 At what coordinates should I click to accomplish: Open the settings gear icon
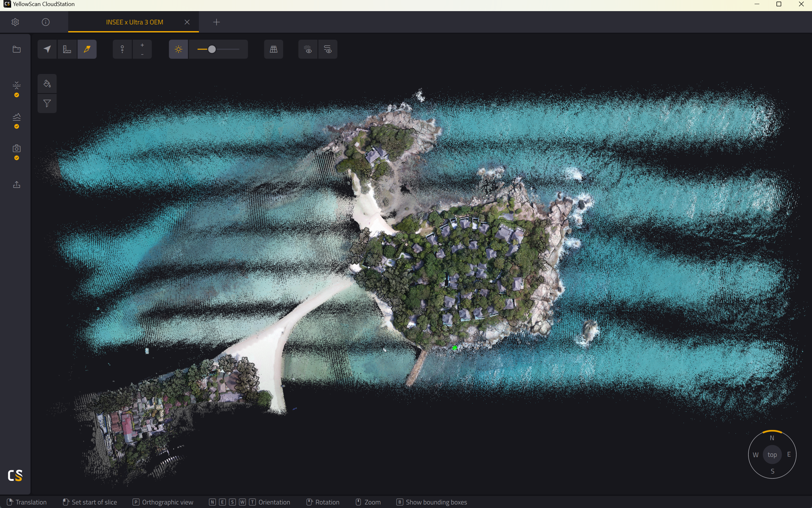(15, 22)
